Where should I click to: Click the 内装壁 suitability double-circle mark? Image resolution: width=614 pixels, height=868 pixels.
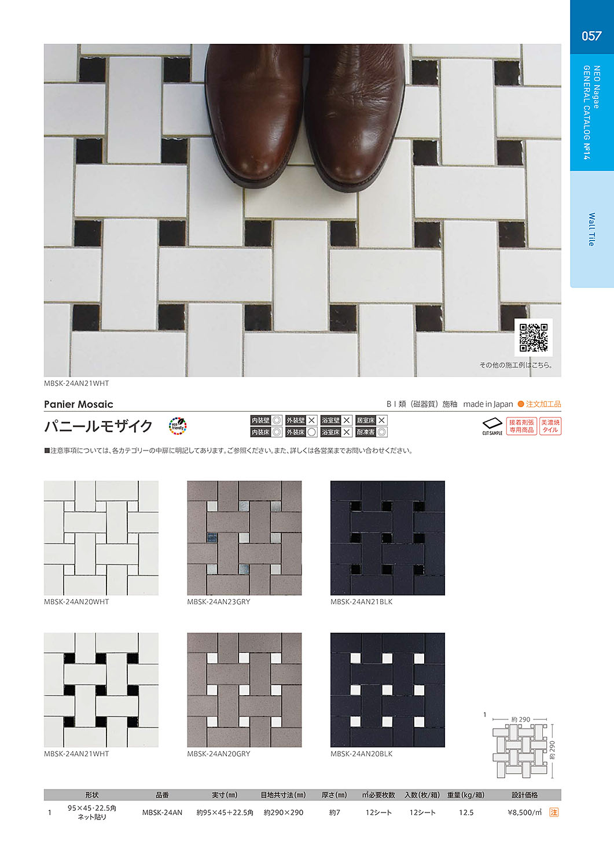(x=277, y=420)
